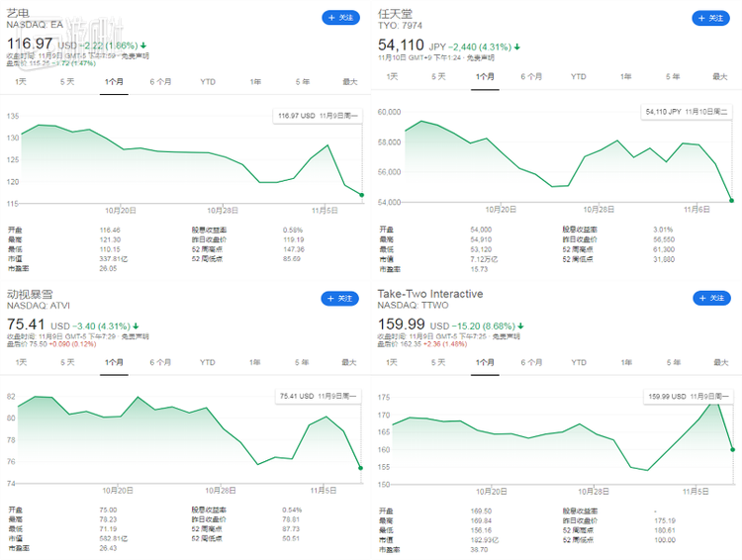Select 1个月 tab on Take-Two chart
742x560 pixels.
point(485,362)
